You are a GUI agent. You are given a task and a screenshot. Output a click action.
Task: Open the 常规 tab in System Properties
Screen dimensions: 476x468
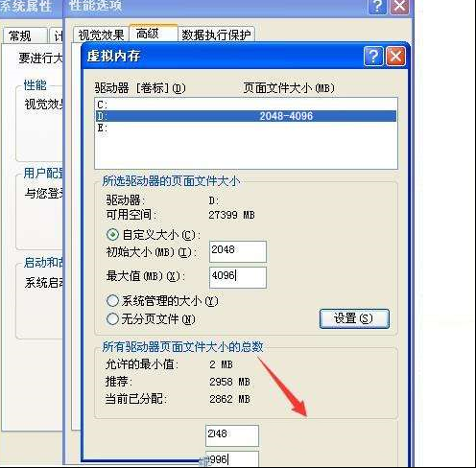(25, 35)
